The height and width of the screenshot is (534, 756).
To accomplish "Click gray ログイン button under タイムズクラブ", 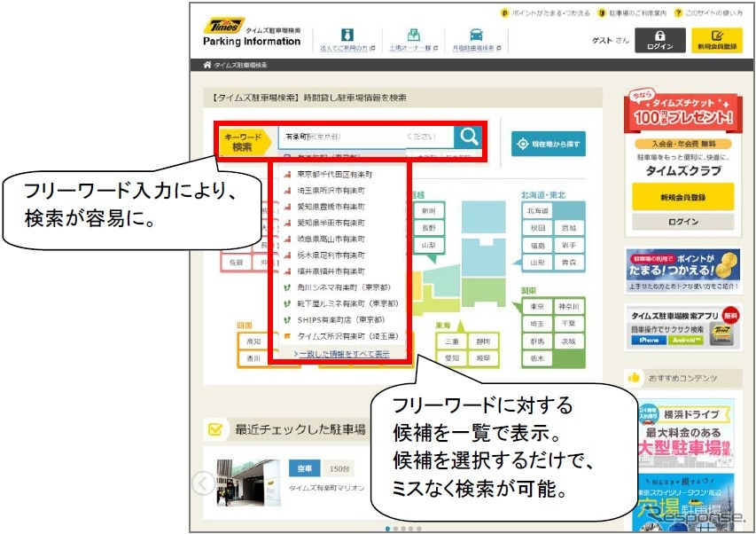I will pyautogui.click(x=682, y=222).
